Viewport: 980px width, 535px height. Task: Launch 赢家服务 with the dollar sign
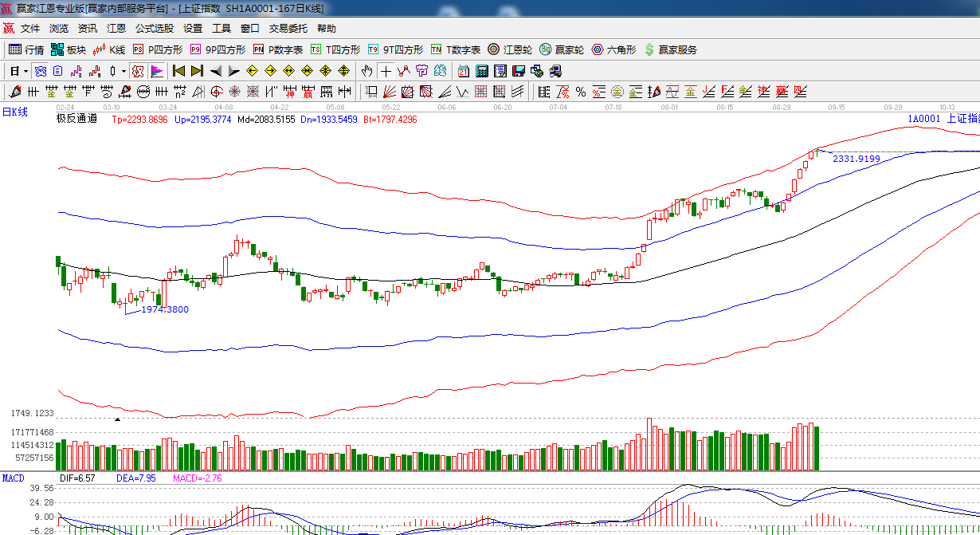(670, 49)
